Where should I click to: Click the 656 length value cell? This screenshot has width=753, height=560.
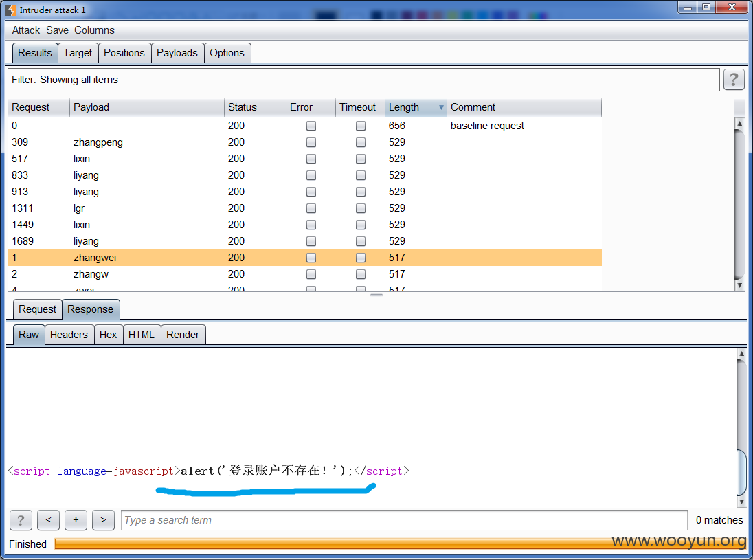(x=416, y=126)
